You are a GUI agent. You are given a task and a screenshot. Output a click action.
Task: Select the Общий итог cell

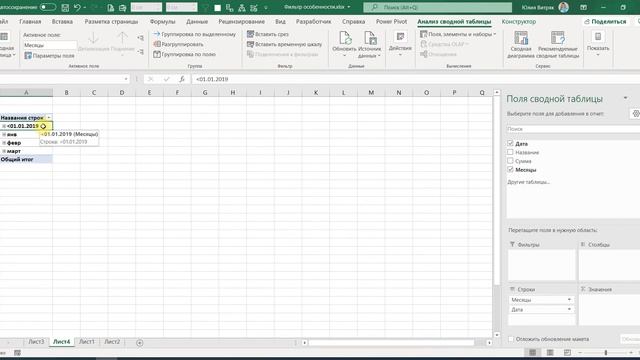pos(26,160)
